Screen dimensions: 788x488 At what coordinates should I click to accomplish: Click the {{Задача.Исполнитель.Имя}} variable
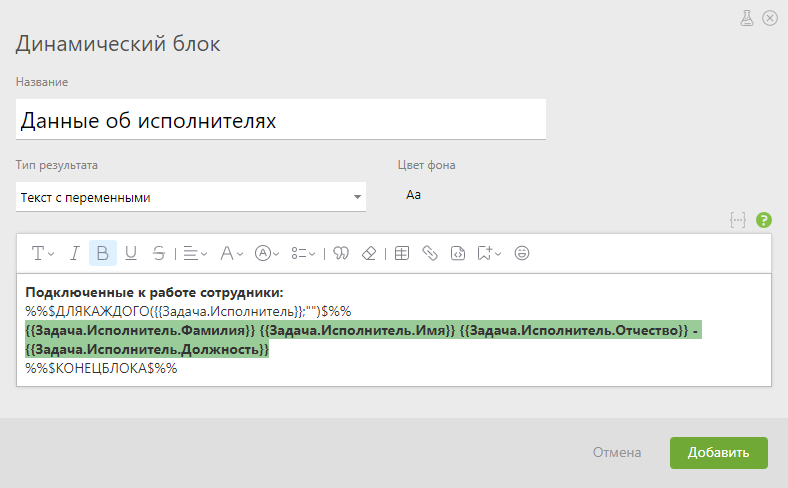pyautogui.click(x=357, y=331)
